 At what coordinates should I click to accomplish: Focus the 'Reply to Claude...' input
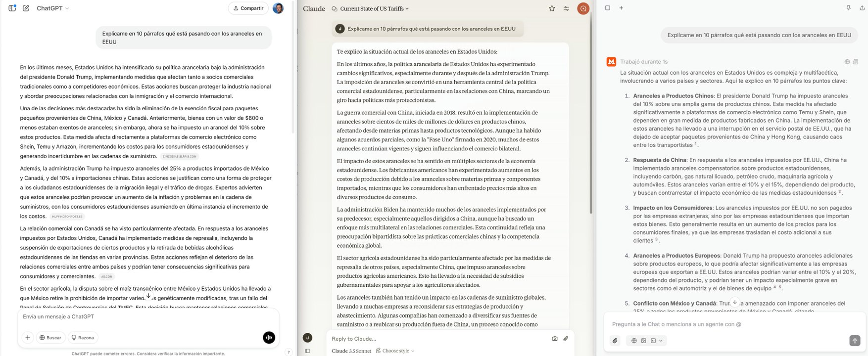[x=438, y=339]
